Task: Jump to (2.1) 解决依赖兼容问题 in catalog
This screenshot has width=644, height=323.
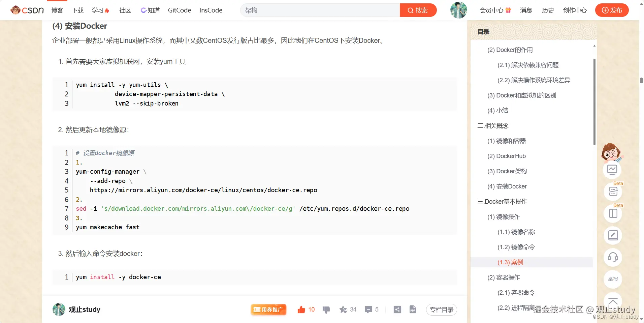Action: (528, 65)
